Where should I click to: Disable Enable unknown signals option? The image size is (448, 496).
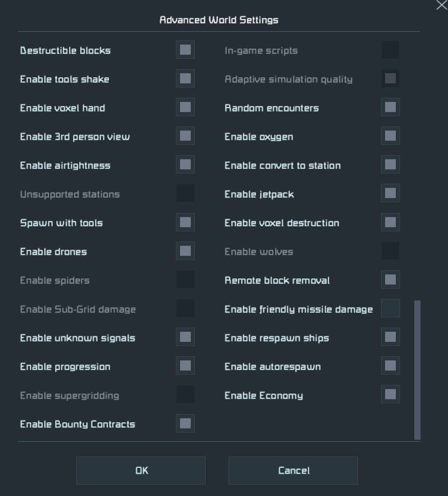(185, 337)
